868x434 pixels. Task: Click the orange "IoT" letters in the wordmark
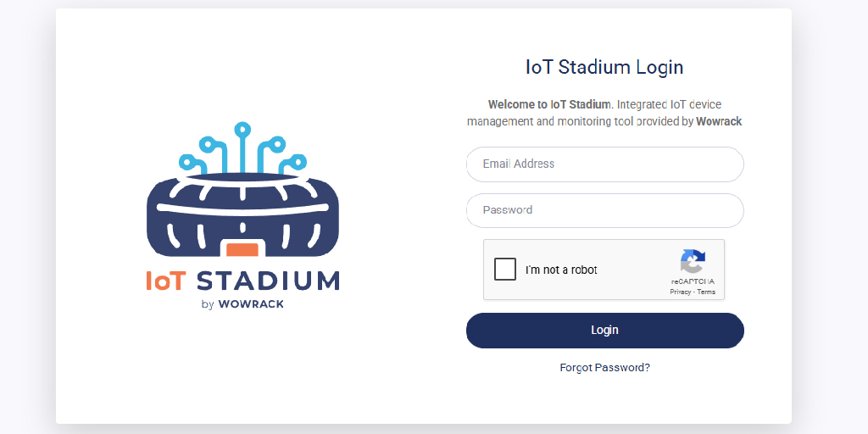tap(164, 281)
